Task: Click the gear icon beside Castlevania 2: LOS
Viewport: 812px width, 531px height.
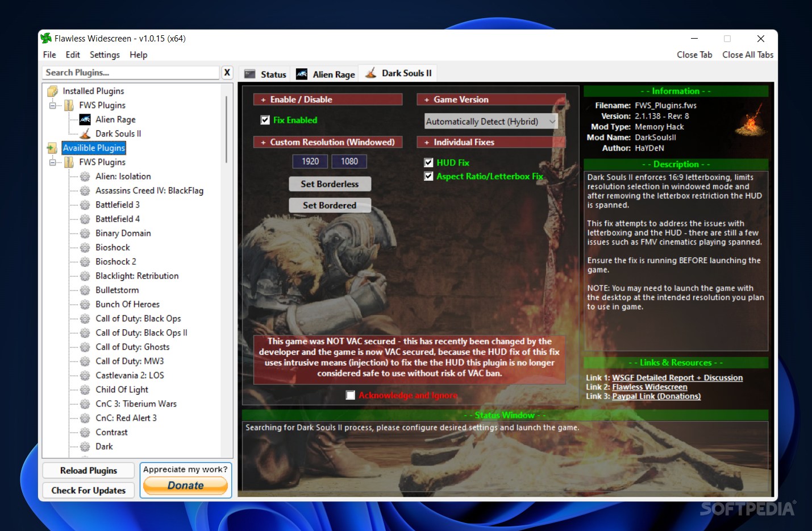Action: click(x=85, y=375)
